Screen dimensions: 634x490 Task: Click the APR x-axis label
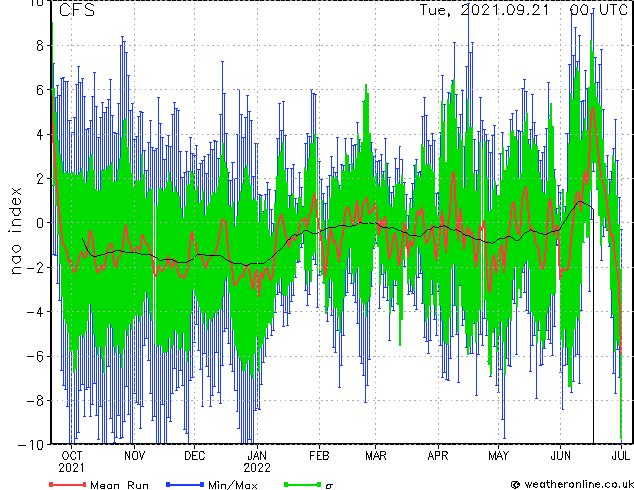(x=438, y=456)
